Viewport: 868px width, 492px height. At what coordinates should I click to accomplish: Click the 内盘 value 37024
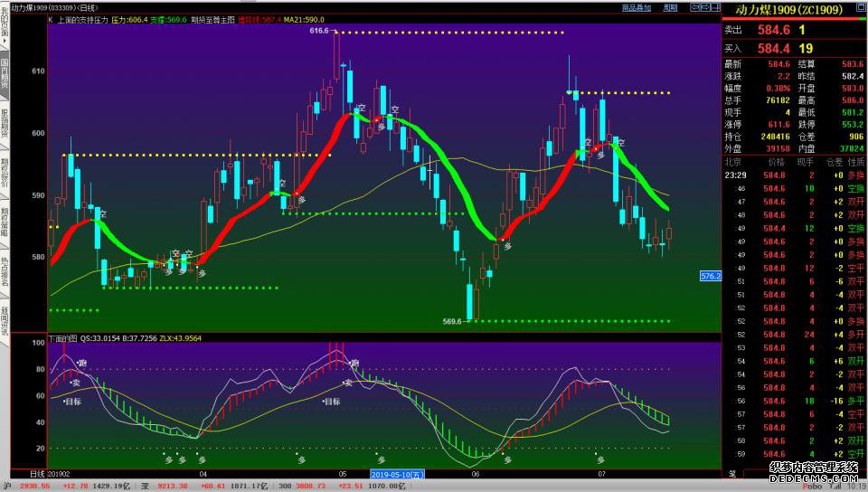click(852, 148)
